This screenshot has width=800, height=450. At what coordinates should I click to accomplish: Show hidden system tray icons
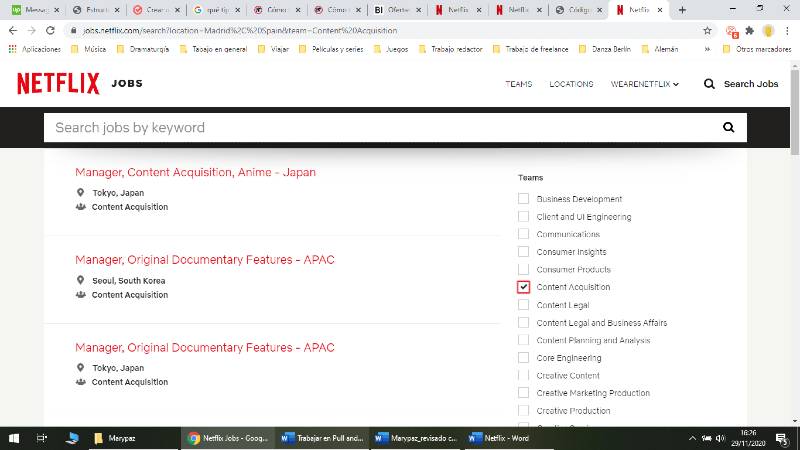coord(693,438)
